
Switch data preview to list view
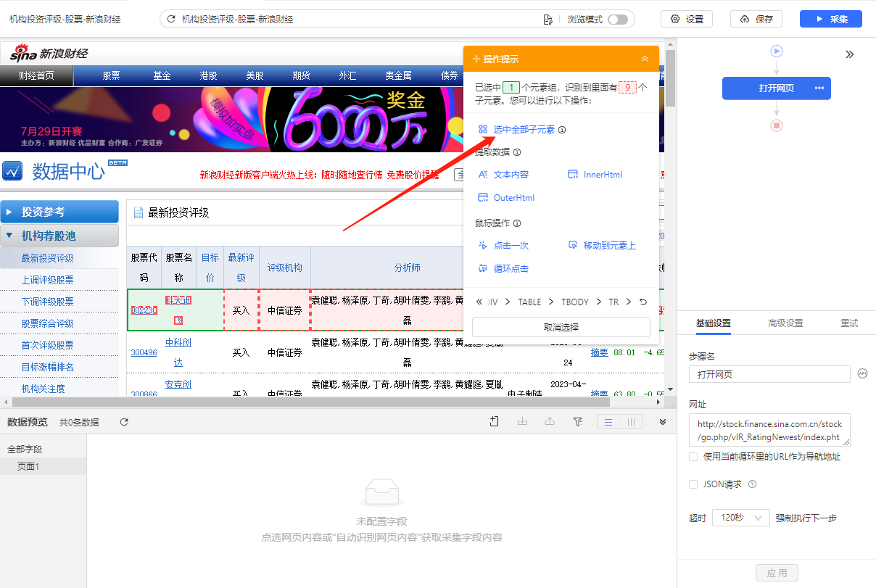(608, 422)
